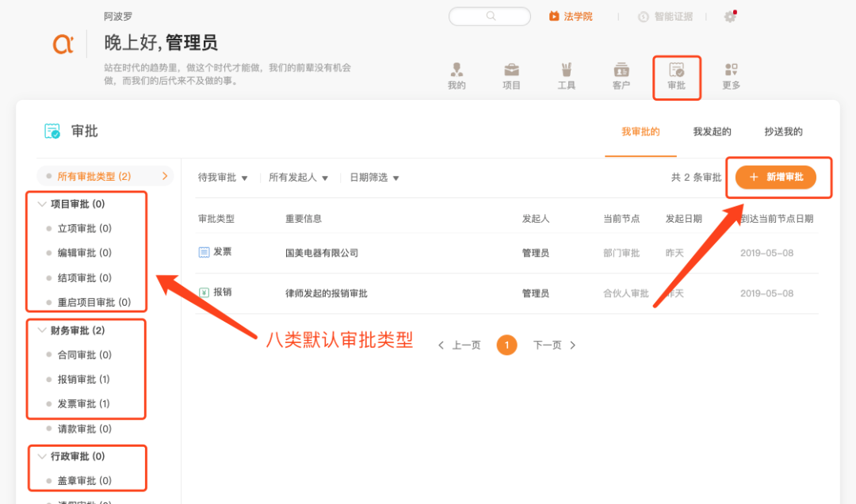Go to 下一页 next page

554,346
